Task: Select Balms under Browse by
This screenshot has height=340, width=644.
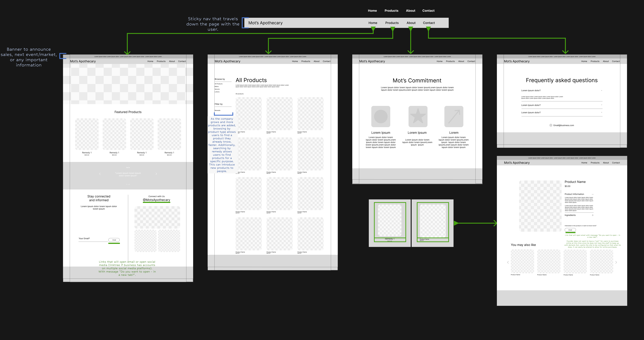Action: pyautogui.click(x=217, y=86)
